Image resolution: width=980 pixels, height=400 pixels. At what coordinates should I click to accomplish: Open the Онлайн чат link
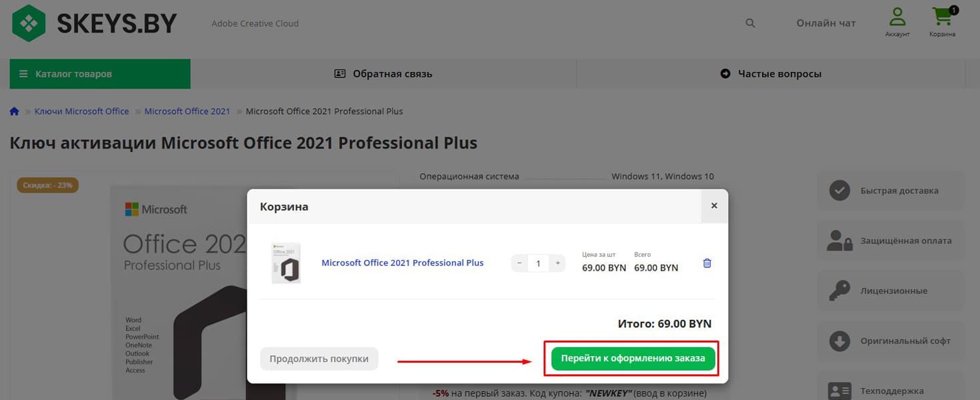(825, 23)
